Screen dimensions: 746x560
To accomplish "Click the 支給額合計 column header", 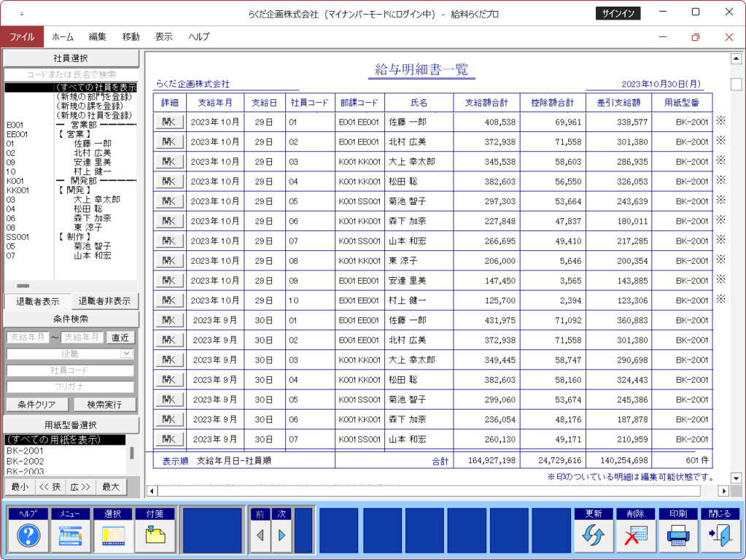I will tap(486, 102).
